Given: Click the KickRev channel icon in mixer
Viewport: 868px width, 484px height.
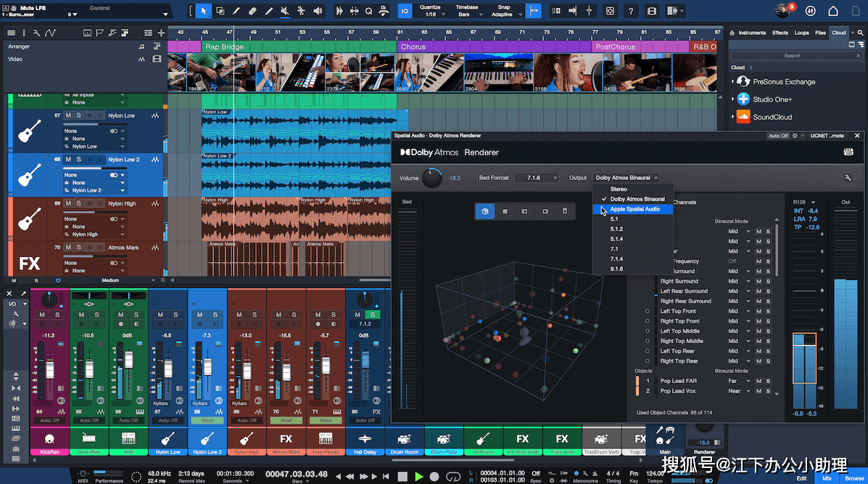Looking at the screenshot, I should coord(49,439).
